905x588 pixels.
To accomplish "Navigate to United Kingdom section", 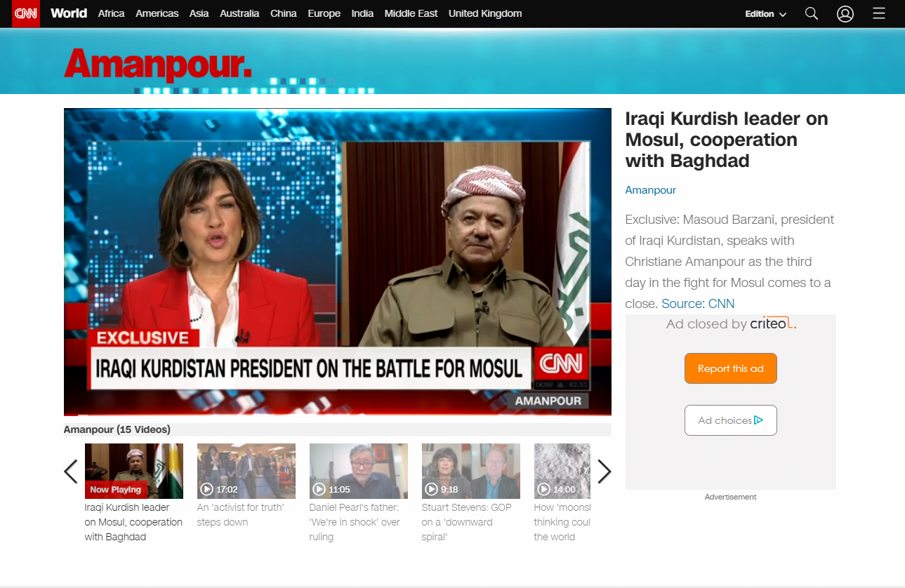I will coord(484,13).
